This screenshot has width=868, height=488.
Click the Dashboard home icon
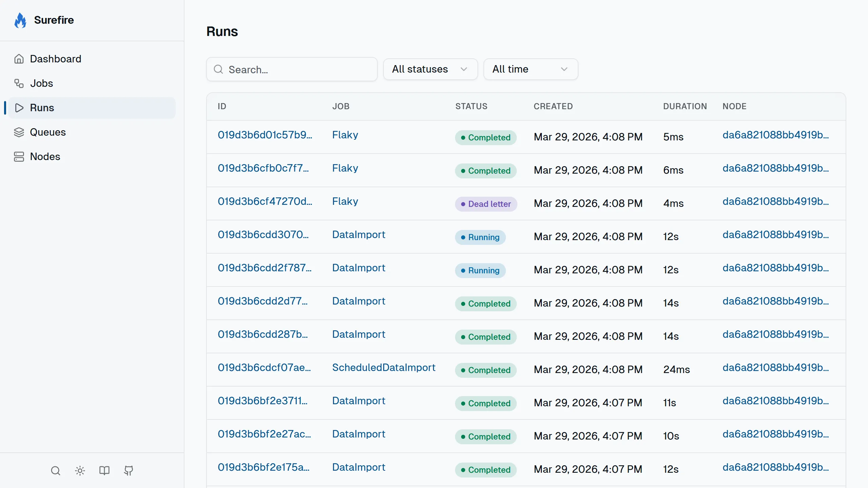(x=19, y=59)
